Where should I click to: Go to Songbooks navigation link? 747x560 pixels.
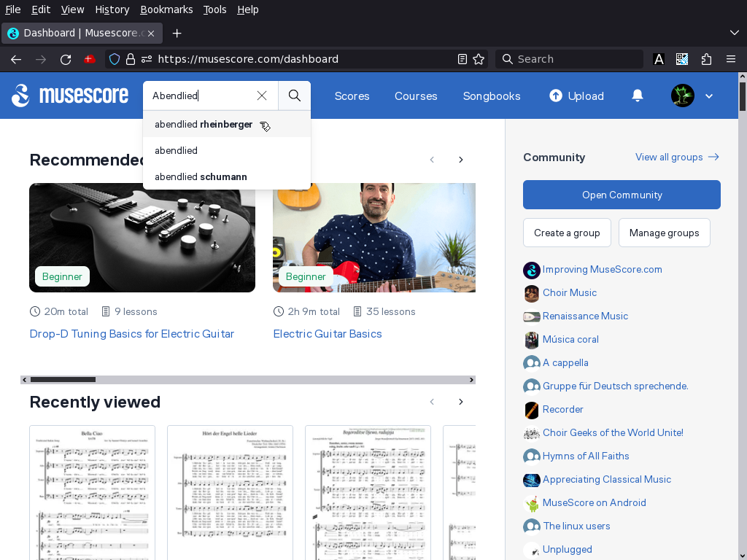click(x=492, y=96)
